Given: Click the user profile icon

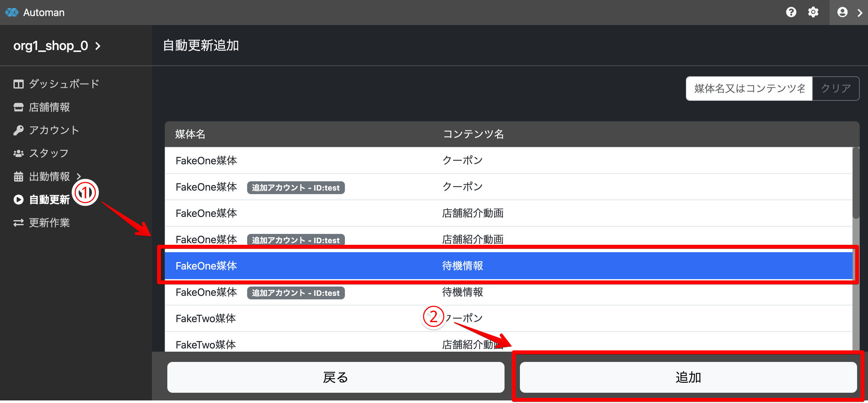Looking at the screenshot, I should click(x=842, y=13).
